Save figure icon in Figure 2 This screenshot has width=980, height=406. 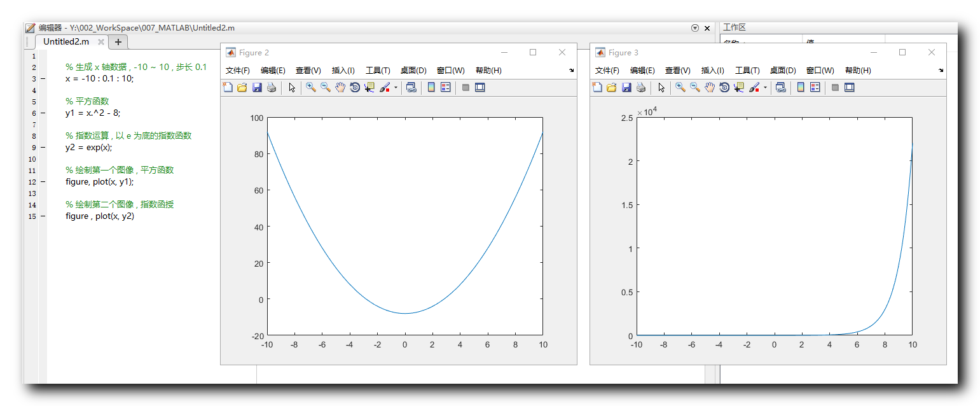[x=257, y=87]
